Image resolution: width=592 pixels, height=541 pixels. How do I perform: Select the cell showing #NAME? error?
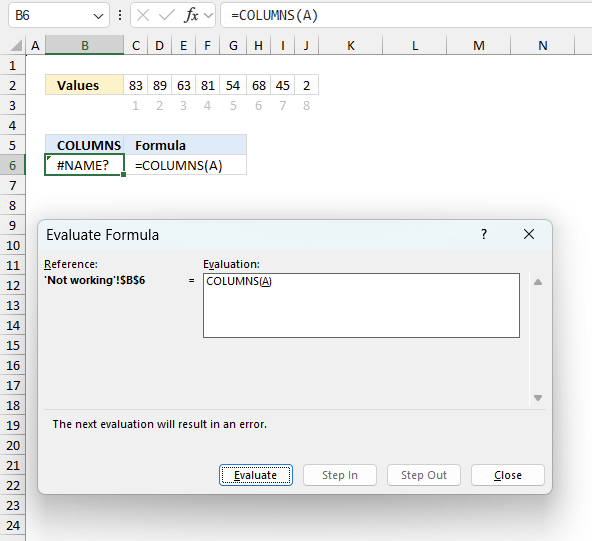tap(84, 165)
